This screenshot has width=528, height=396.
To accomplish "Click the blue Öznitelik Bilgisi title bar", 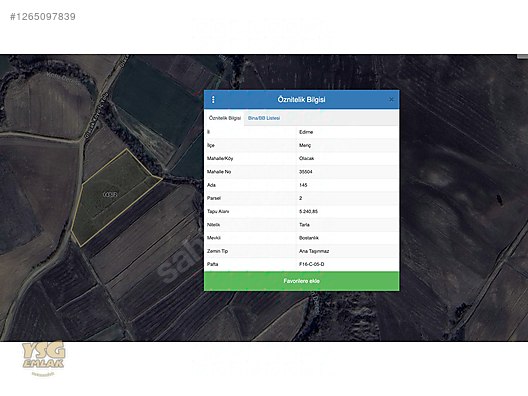I will [302, 100].
